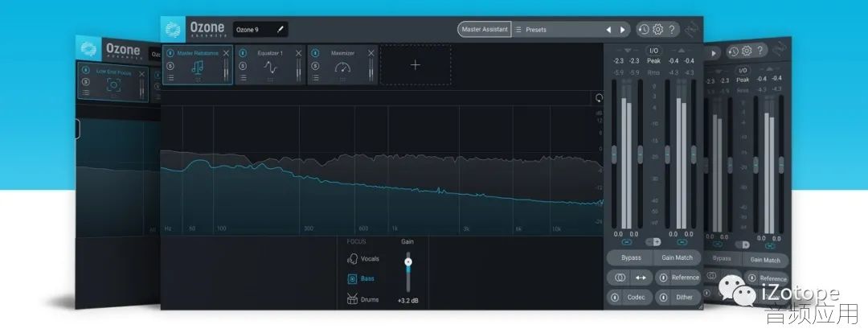868x333 pixels.
Task: Solo the Equalizer 1 module
Action: pos(243,66)
